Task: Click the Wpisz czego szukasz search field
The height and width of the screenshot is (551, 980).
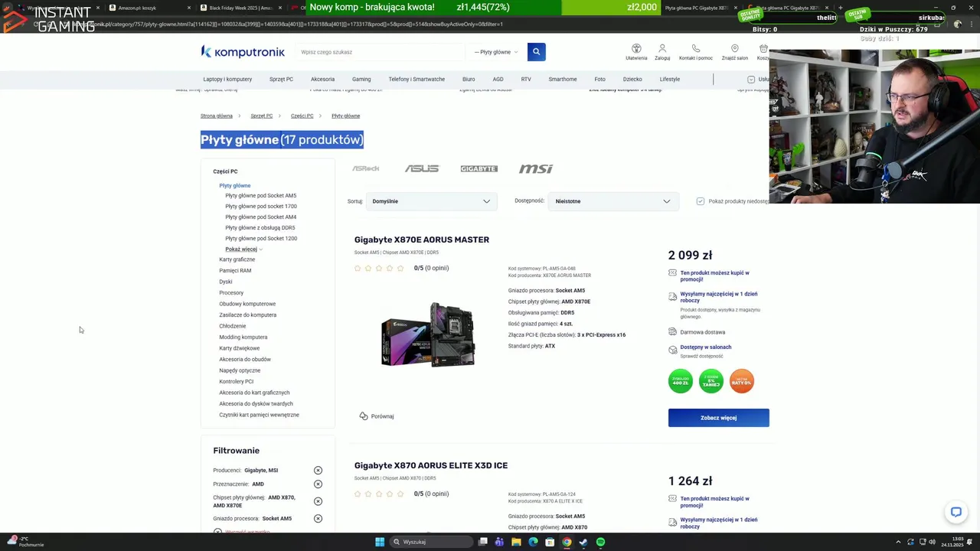Action: coord(381,52)
